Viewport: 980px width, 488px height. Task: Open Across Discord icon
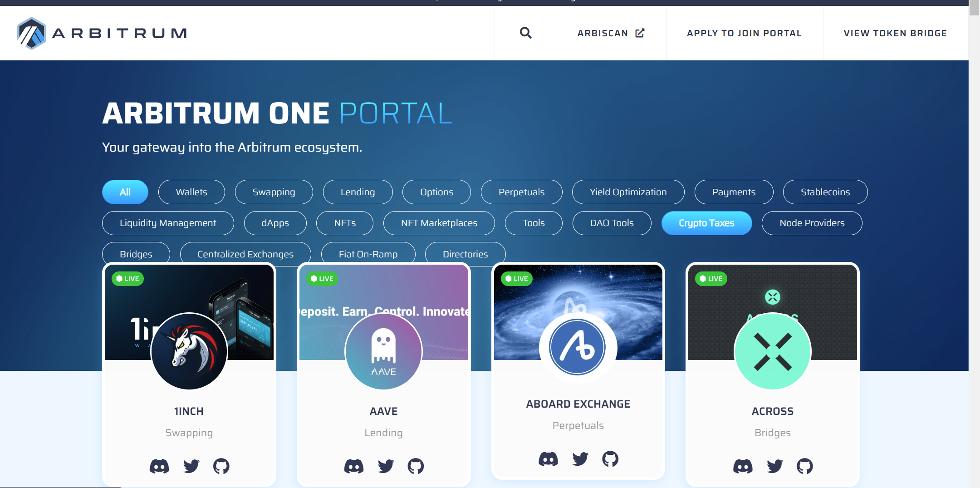743,466
